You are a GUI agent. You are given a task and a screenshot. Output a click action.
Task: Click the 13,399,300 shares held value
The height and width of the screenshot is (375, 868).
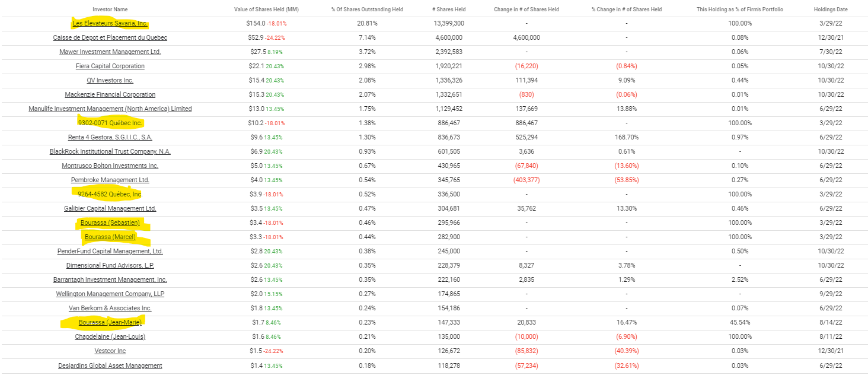click(x=449, y=23)
